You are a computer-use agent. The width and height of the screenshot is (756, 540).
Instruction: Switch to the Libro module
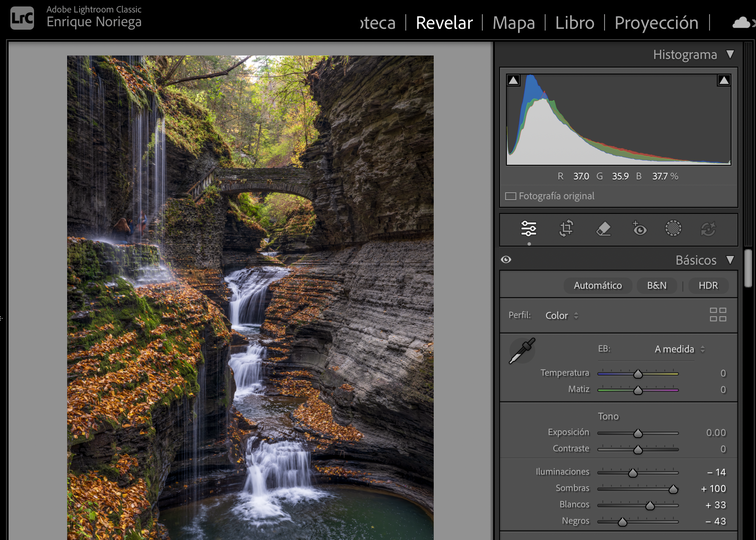coord(574,23)
